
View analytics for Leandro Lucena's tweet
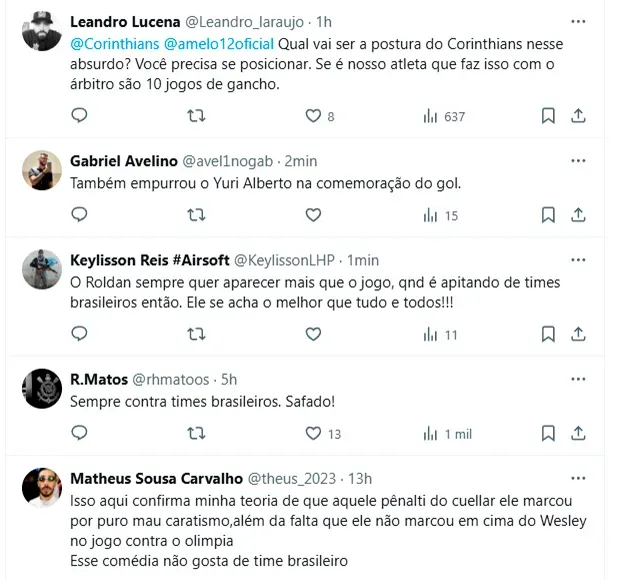431,116
